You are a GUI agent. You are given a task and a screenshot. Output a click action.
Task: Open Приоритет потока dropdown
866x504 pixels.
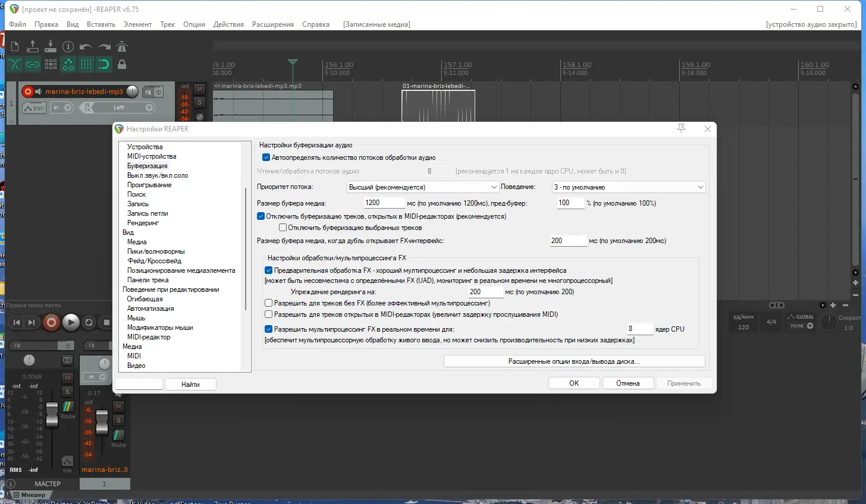point(423,187)
